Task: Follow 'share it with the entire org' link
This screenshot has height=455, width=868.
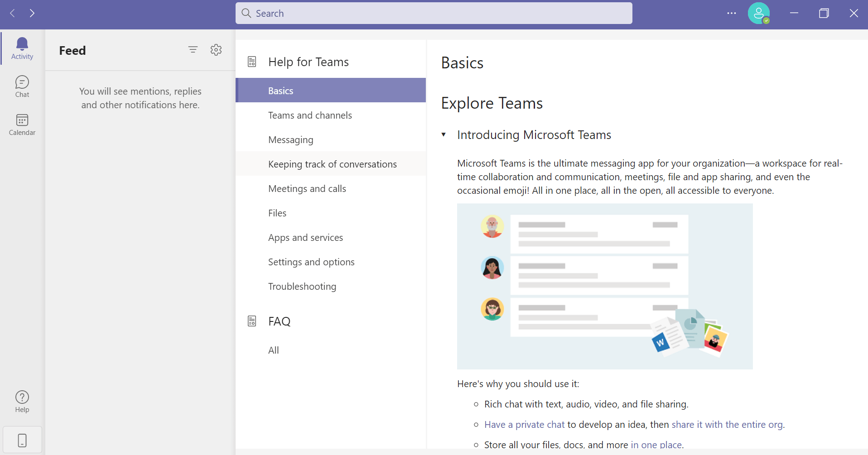Action: coord(727,425)
